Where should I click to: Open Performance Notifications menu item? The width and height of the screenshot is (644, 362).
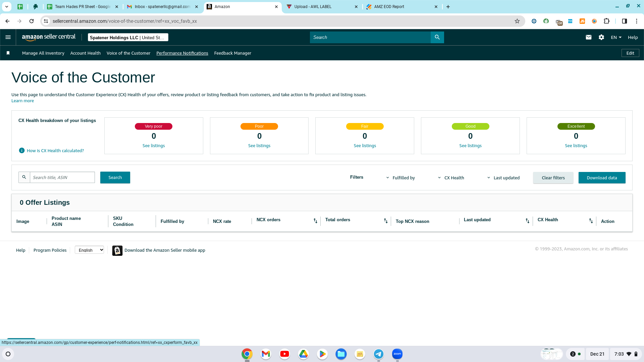pyautogui.click(x=182, y=53)
